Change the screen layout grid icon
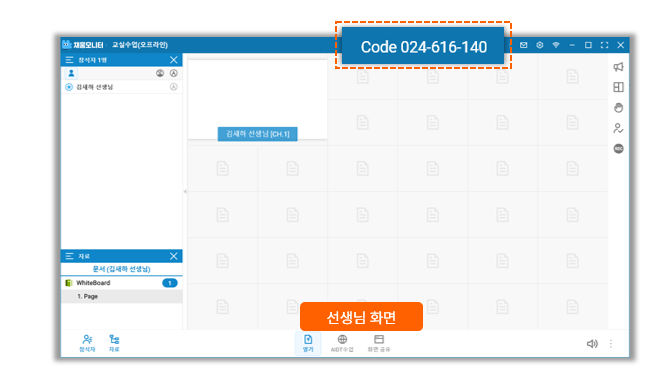 point(618,87)
